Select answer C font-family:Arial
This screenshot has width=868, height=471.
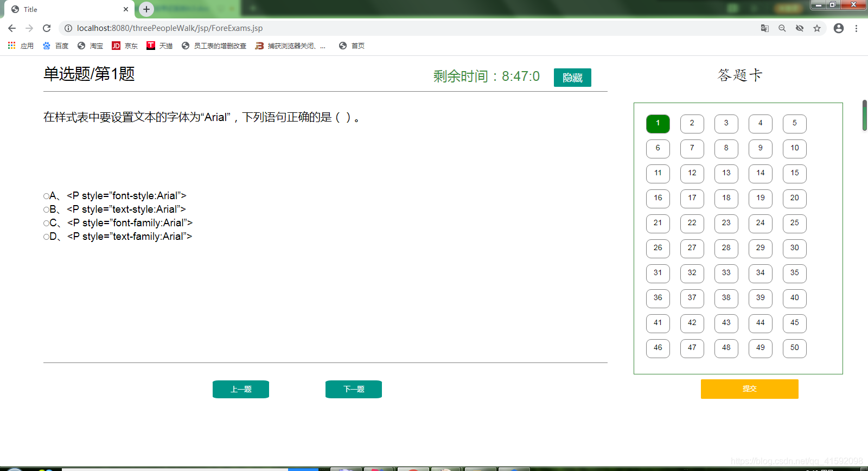(x=47, y=223)
